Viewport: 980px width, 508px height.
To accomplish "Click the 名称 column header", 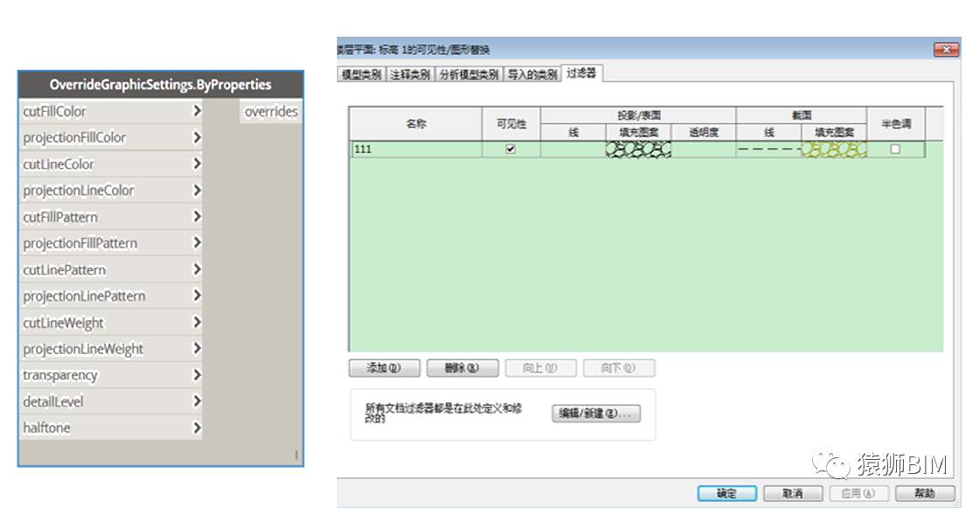I will click(416, 123).
